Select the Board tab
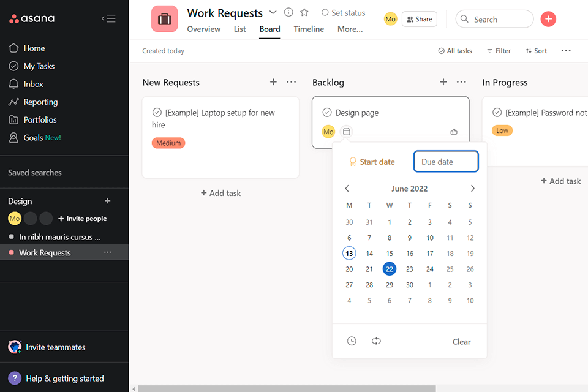588x392 pixels. (x=269, y=29)
